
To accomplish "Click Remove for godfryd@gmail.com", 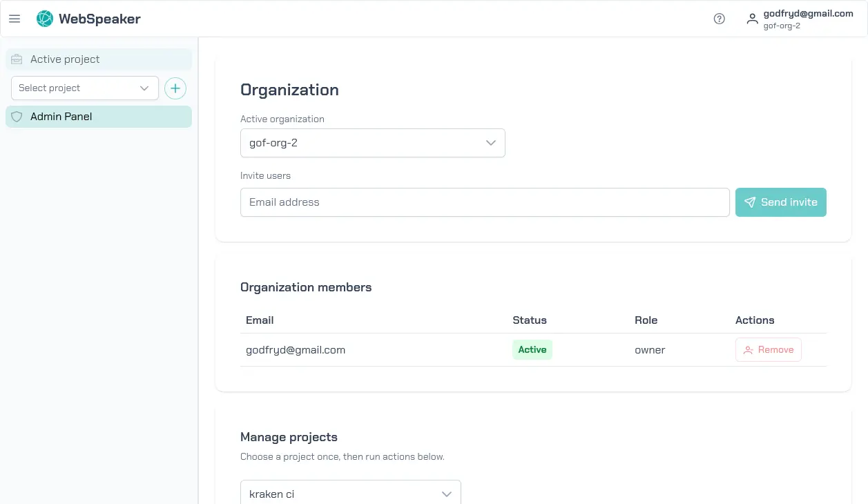I will tap(769, 349).
